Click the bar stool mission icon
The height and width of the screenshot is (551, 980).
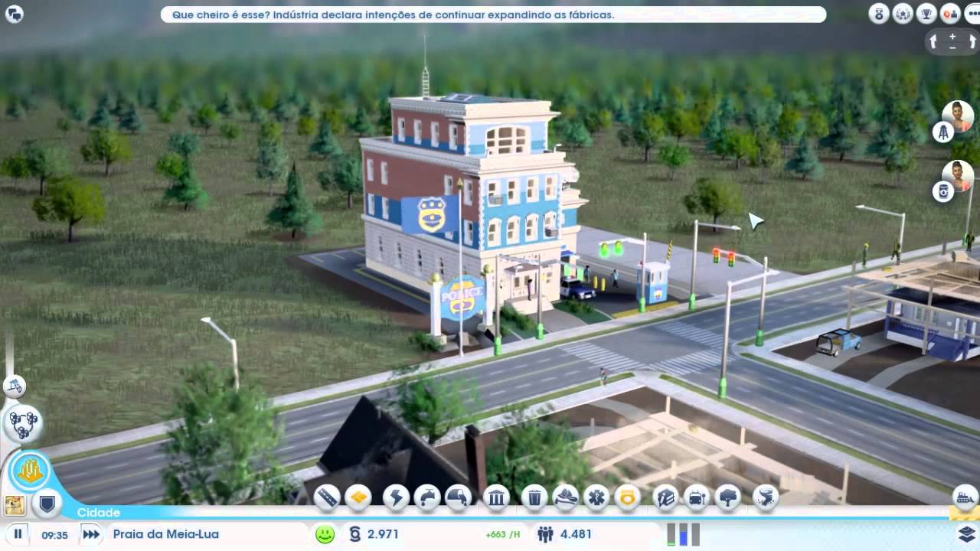(944, 133)
